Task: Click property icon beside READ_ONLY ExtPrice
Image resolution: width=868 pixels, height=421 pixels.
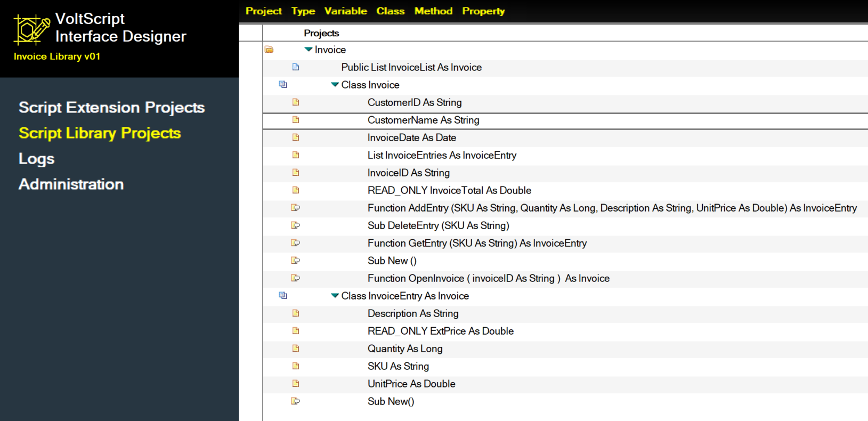Action: [296, 331]
